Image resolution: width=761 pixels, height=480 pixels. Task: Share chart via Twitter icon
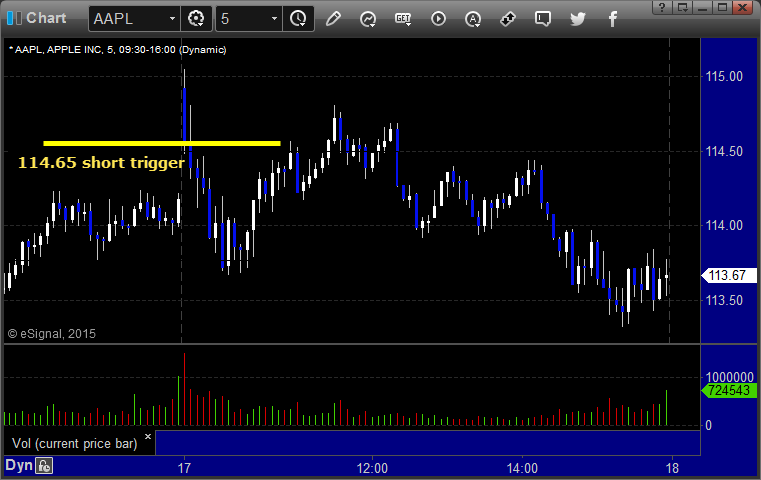click(x=578, y=19)
